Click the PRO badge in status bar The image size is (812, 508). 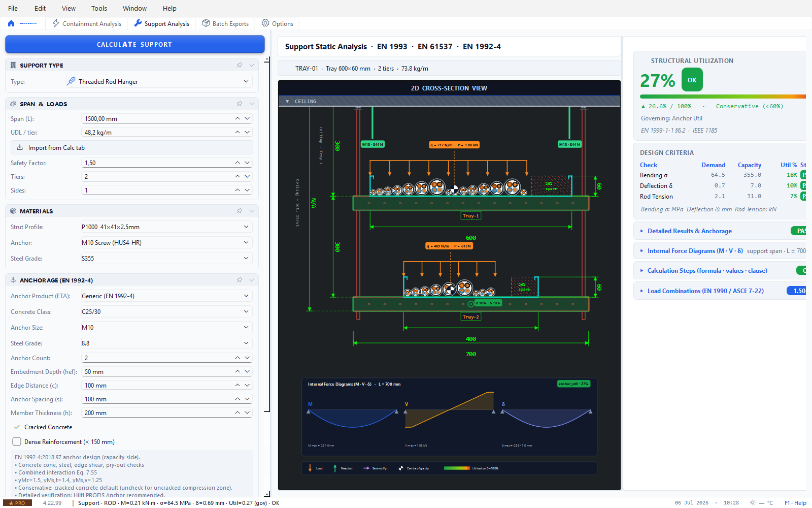pyautogui.click(x=17, y=503)
